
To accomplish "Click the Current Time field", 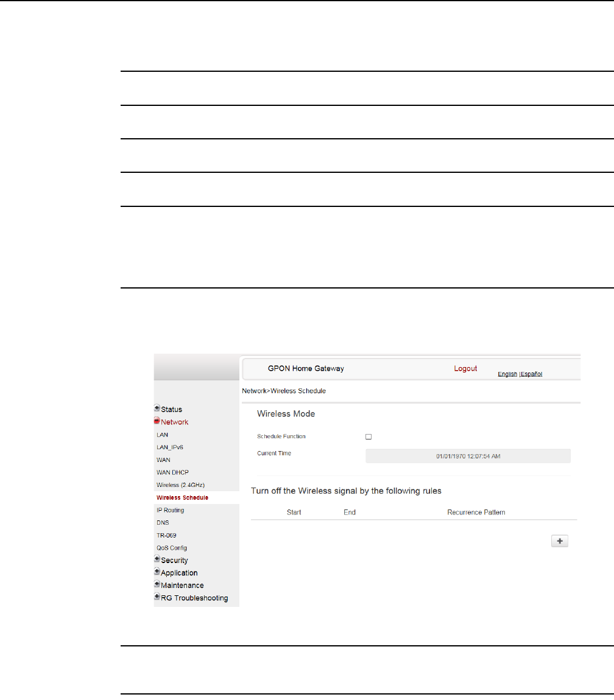I will click(x=468, y=457).
